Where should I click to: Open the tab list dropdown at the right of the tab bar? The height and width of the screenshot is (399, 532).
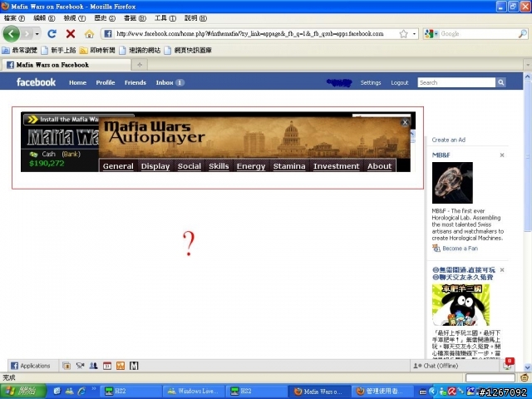[x=528, y=65]
